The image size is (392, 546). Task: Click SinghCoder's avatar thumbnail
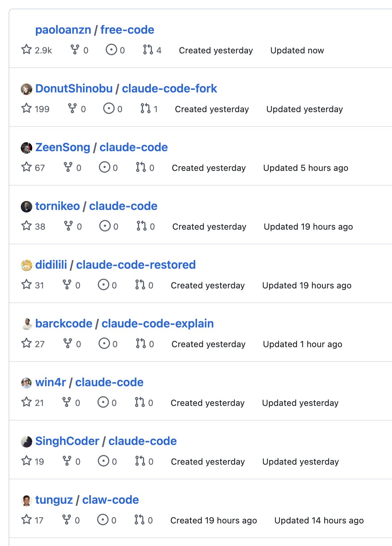tap(27, 441)
